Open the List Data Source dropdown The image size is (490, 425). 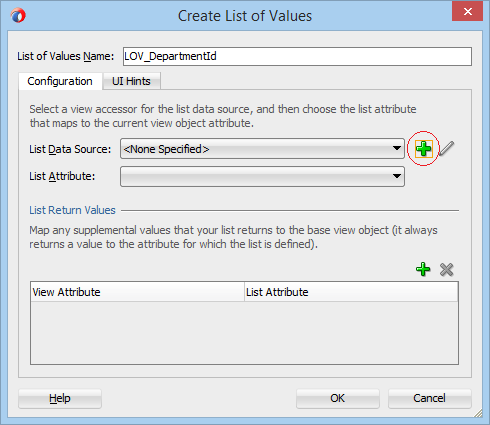[x=262, y=149]
